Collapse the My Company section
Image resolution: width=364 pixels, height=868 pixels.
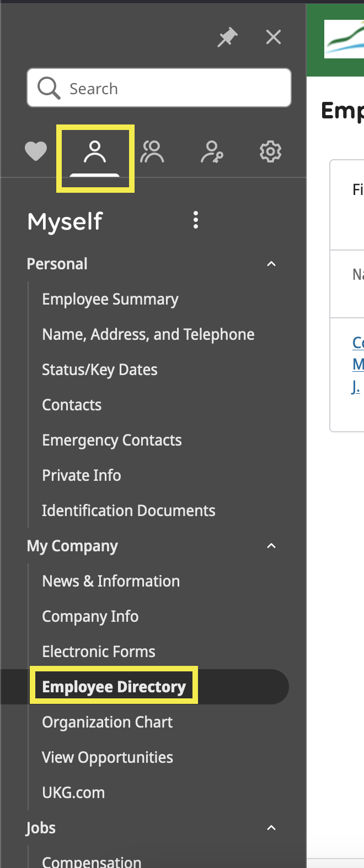[271, 545]
